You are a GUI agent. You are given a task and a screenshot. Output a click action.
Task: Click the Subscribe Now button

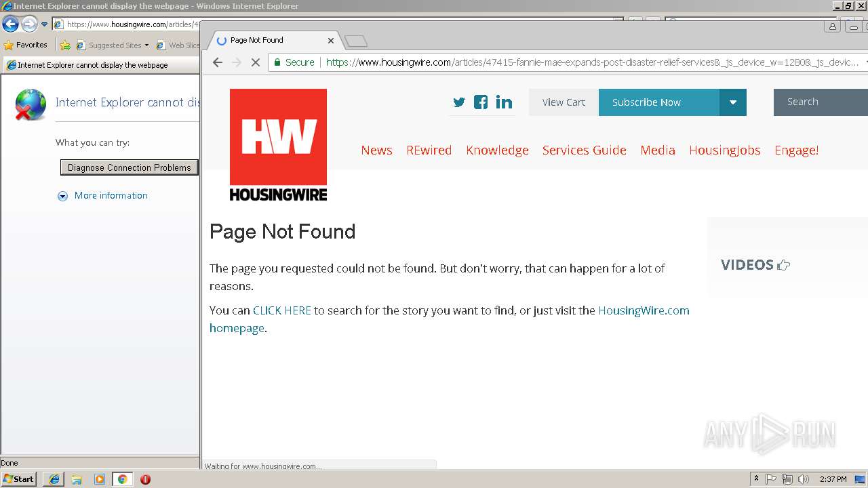pos(658,102)
